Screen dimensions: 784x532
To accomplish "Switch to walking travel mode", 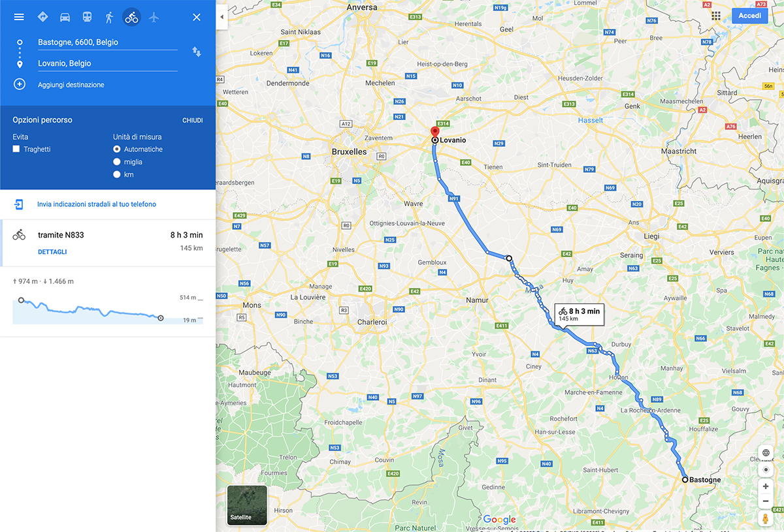I will coord(109,17).
